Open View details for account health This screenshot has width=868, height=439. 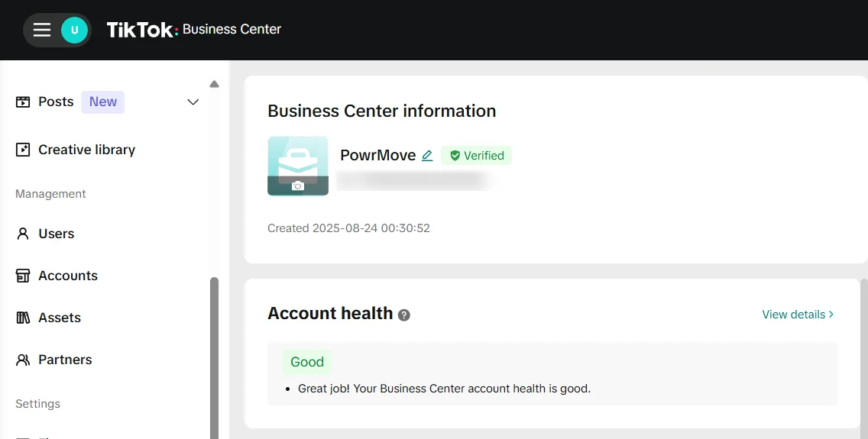pos(798,315)
